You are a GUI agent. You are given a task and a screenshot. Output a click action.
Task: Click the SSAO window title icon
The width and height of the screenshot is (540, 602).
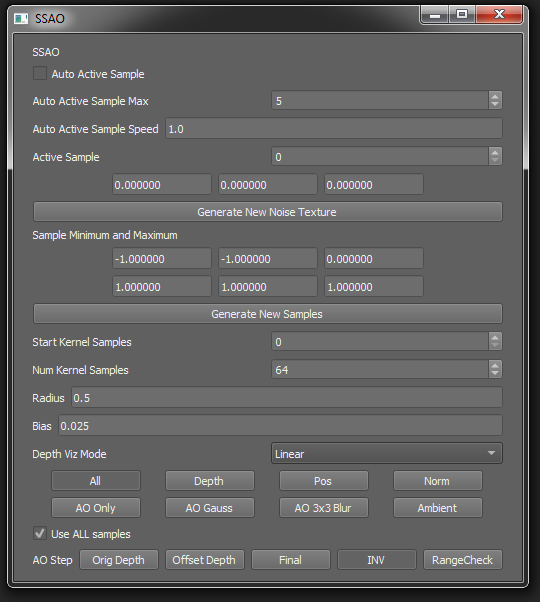tap(21, 18)
